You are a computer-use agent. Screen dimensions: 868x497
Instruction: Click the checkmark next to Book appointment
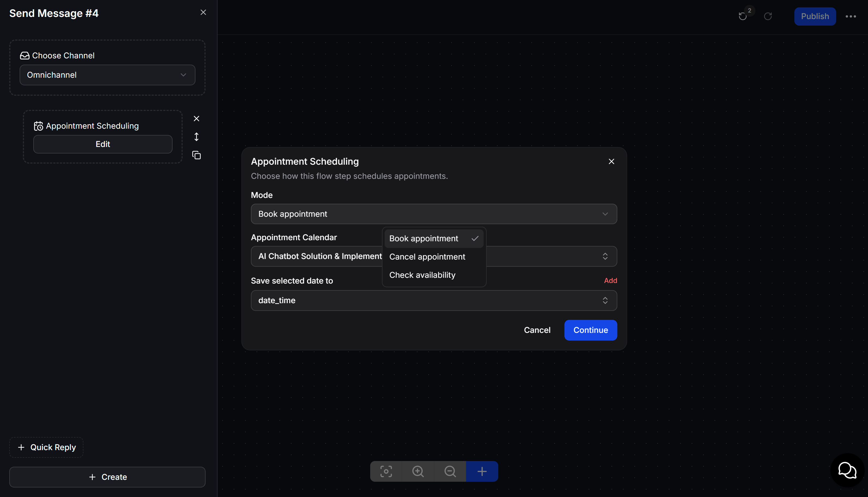click(x=475, y=239)
